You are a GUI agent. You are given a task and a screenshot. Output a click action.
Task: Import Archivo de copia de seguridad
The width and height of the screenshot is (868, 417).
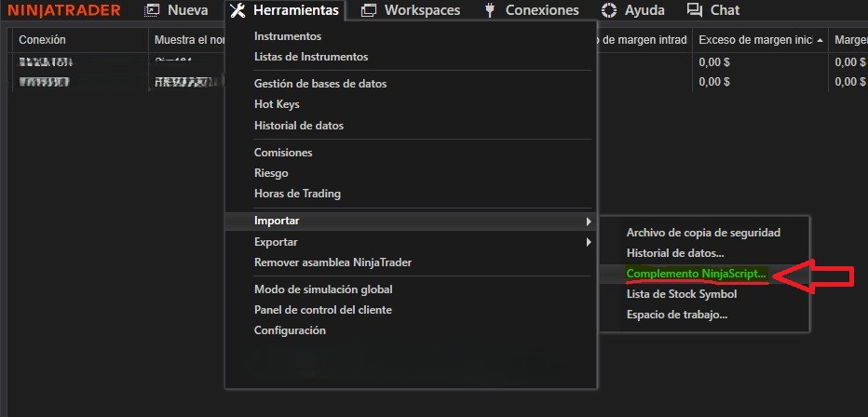703,233
